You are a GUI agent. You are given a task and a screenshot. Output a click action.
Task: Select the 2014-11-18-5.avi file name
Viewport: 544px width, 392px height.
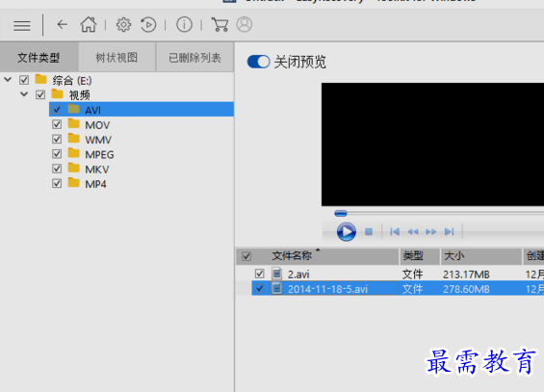click(327, 289)
